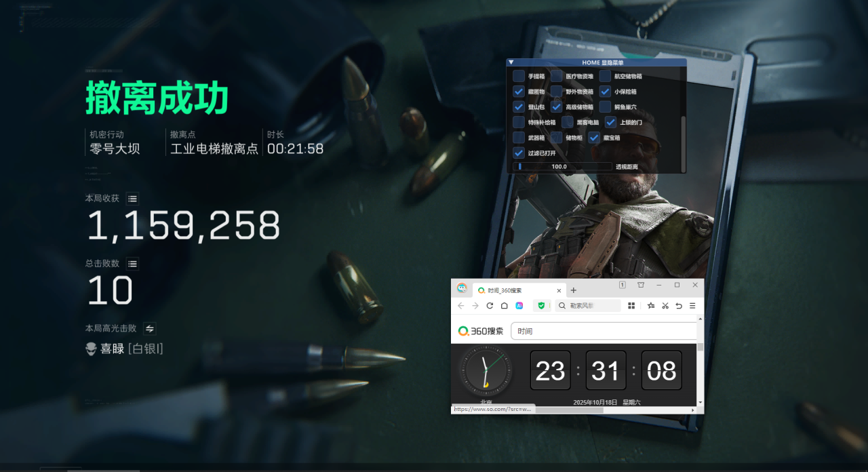The height and width of the screenshot is (472, 868).
Task: Uncheck the 过滤已打开 option
Action: [518, 152]
